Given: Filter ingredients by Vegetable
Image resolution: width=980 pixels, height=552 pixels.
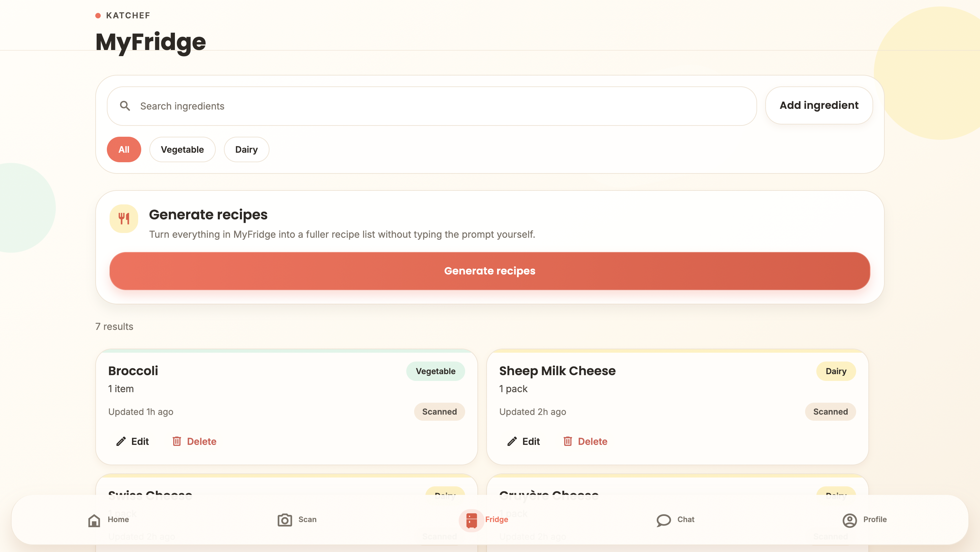Looking at the screenshot, I should [182, 149].
